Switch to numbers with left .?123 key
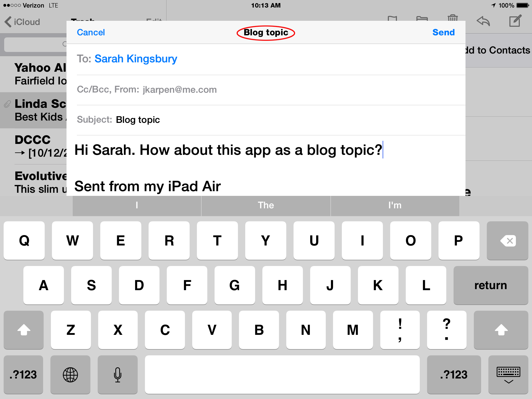The image size is (532, 399). pyautogui.click(x=23, y=375)
